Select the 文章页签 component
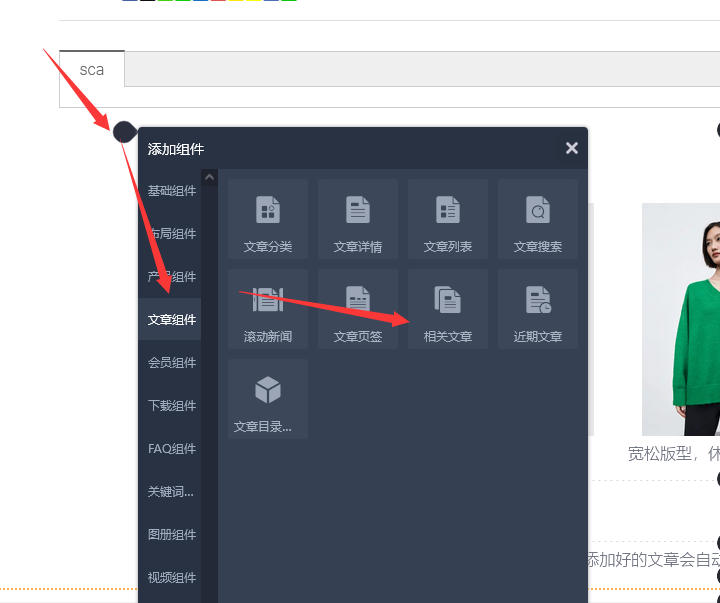 (358, 309)
